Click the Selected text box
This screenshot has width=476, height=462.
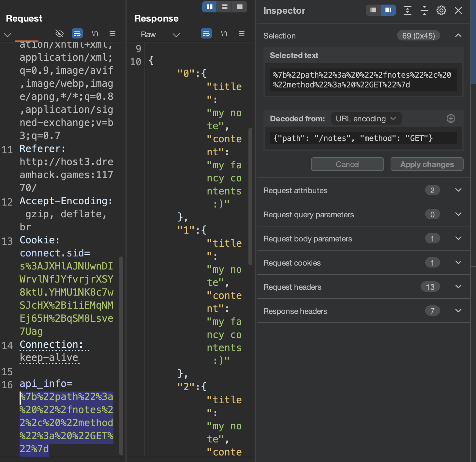pyautogui.click(x=363, y=80)
